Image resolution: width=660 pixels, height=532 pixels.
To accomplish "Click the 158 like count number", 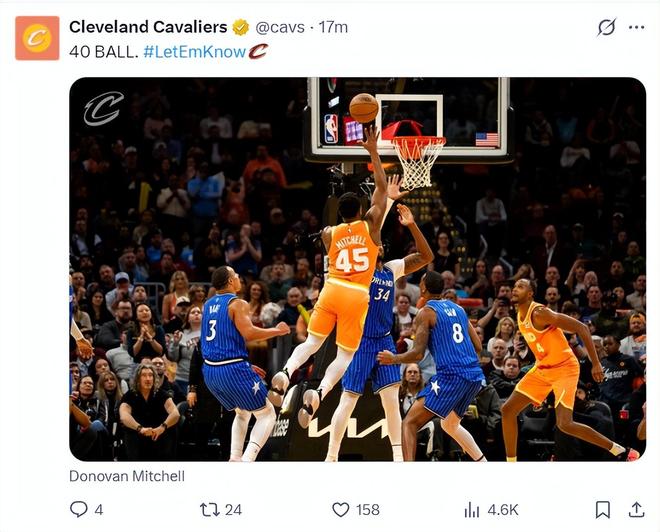I will coord(368,510).
